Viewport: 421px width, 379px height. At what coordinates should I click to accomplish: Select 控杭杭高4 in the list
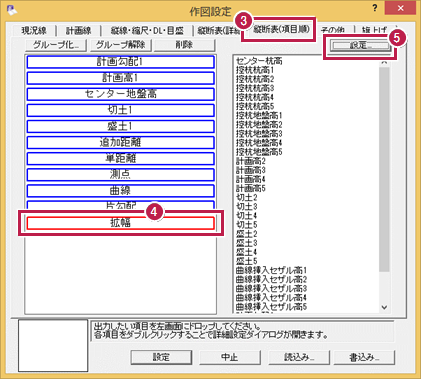coord(255,97)
